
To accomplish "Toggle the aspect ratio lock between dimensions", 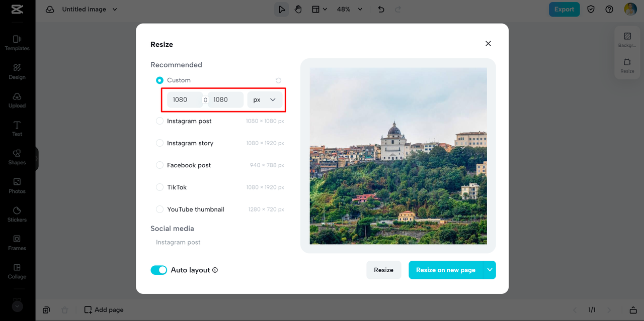I will 205,99.
